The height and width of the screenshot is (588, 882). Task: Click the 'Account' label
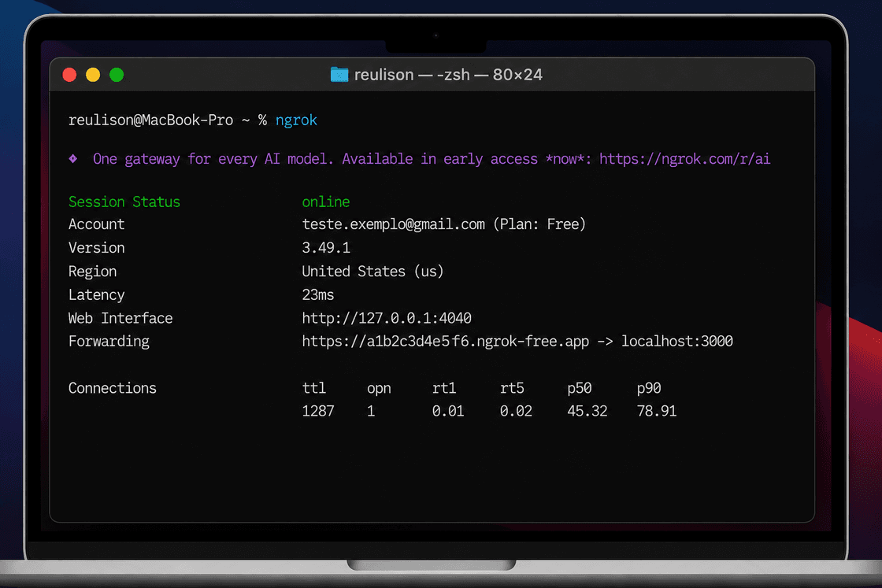[96, 224]
